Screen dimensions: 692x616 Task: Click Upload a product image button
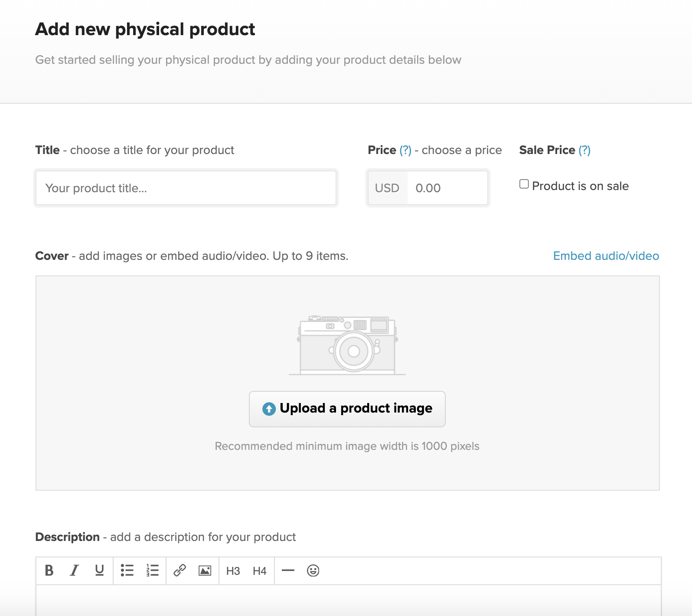[347, 409]
